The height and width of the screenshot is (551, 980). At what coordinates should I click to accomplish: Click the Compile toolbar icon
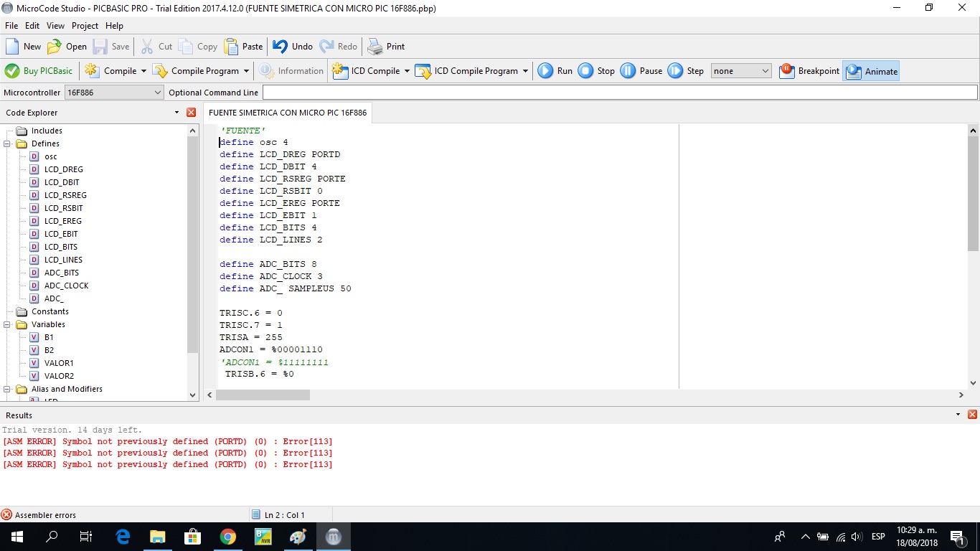pos(91,71)
